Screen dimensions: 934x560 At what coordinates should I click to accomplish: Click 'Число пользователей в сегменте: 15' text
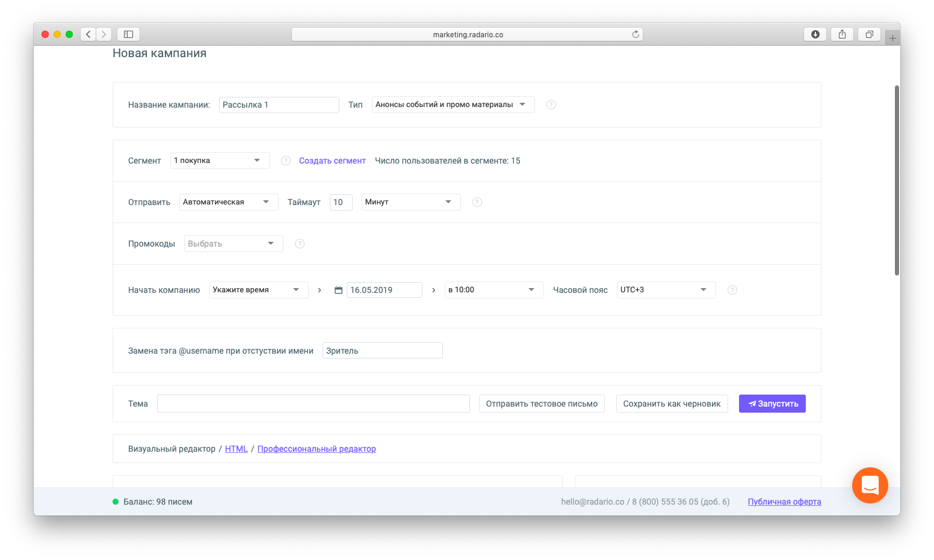[x=448, y=161]
